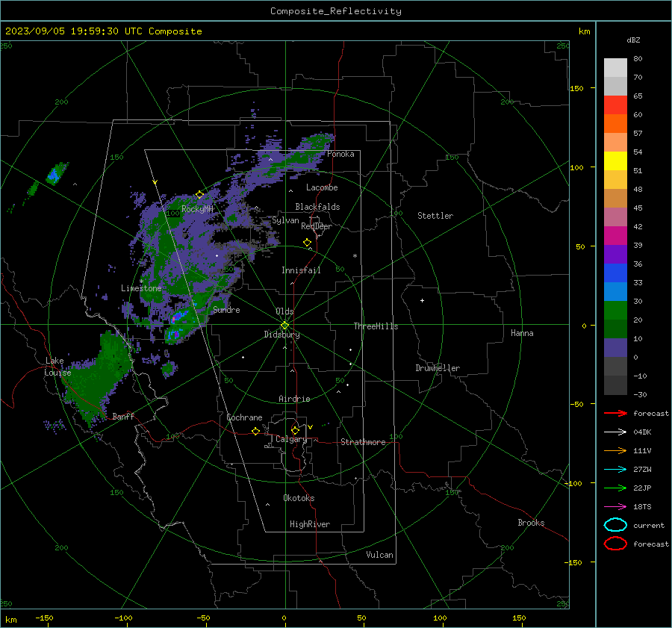Select the 80 dBZ light gray swatch

[x=615, y=67]
